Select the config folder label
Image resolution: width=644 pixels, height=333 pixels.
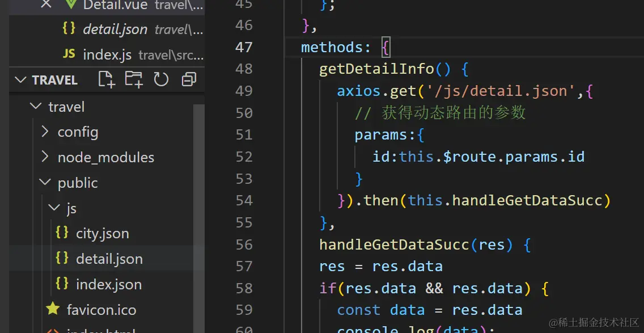(x=78, y=132)
